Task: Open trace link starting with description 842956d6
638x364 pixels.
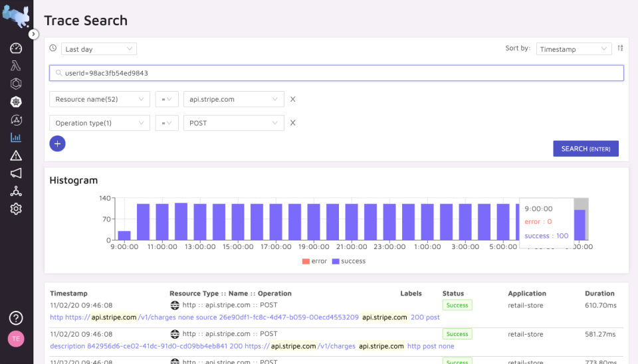Action: click(252, 346)
